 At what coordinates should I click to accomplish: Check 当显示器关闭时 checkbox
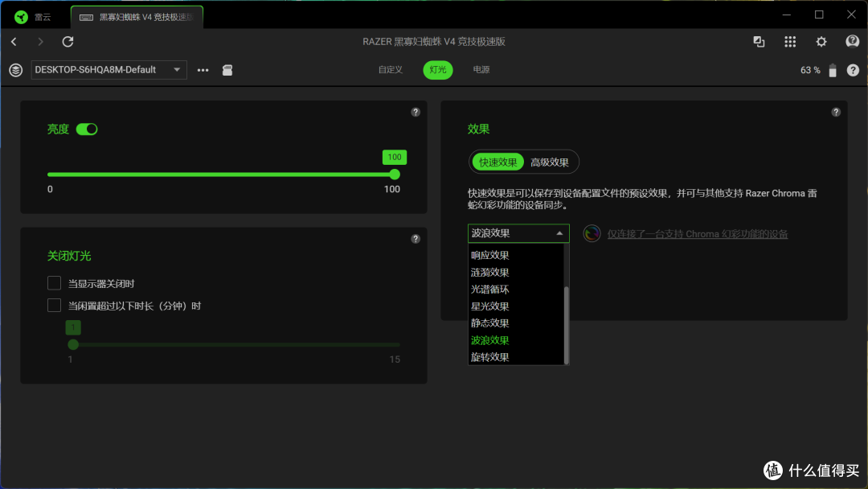click(x=55, y=283)
